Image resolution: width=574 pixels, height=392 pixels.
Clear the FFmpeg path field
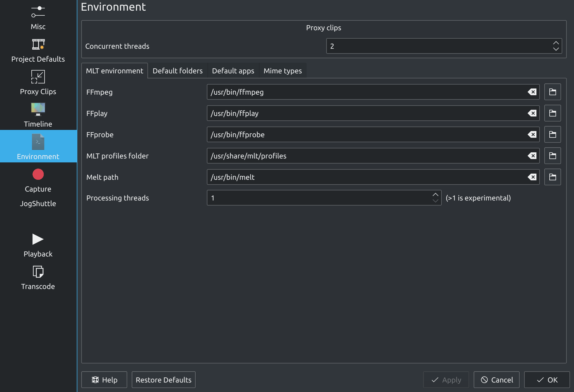(532, 92)
